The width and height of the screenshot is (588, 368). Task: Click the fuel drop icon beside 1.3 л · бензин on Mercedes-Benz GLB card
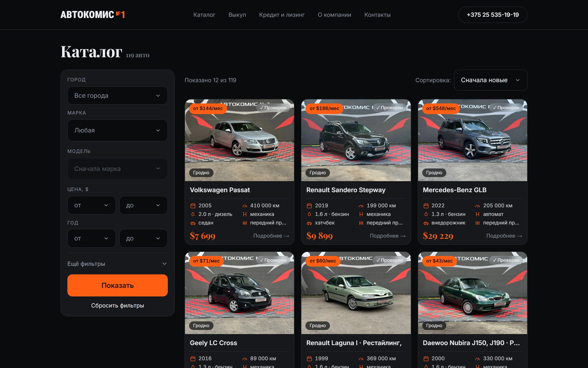click(x=426, y=214)
